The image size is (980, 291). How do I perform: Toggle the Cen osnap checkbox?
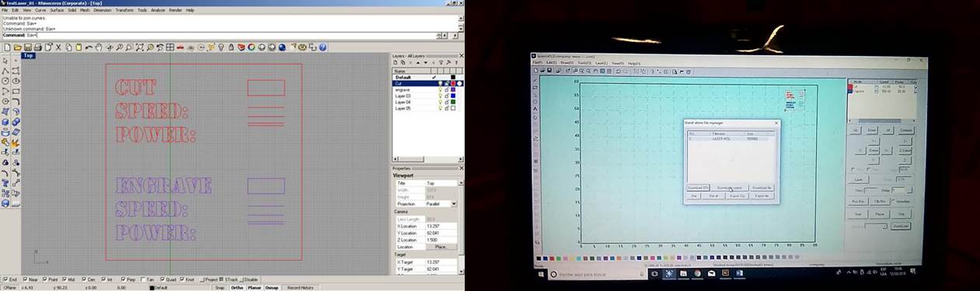click(84, 279)
